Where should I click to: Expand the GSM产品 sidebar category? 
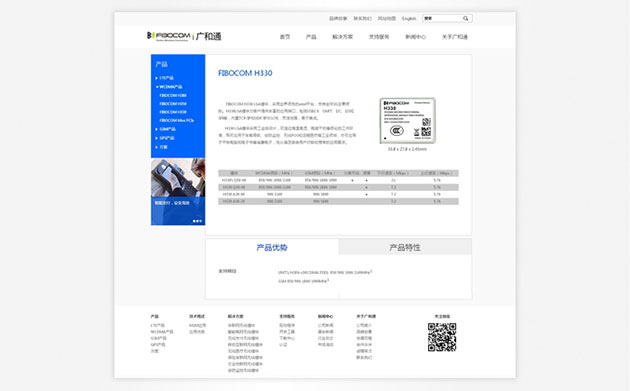(x=166, y=129)
